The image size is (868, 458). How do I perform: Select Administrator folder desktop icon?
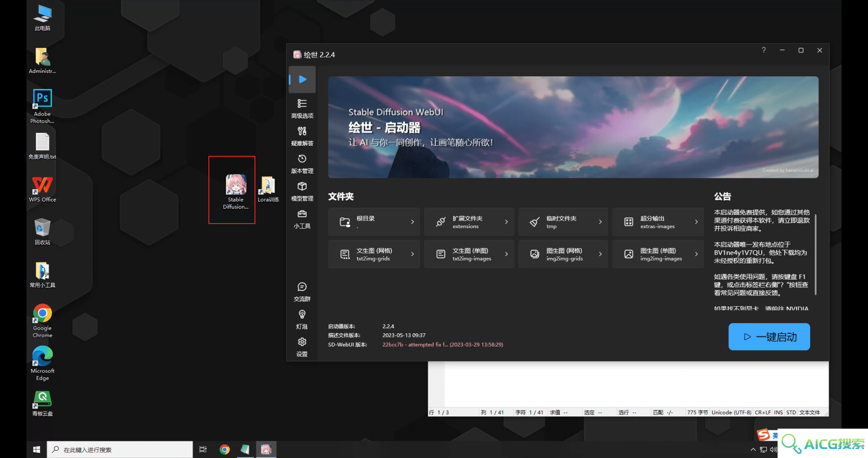point(42,61)
